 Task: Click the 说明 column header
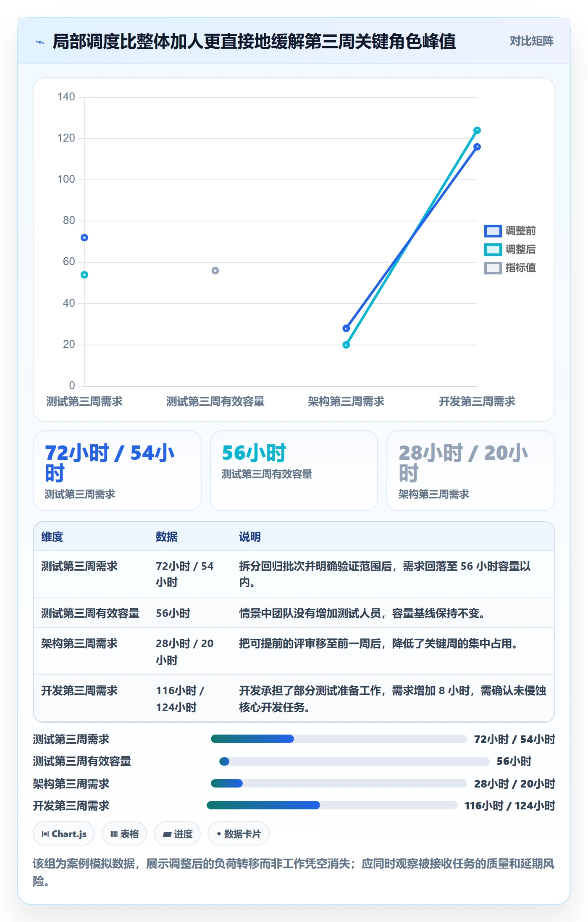click(250, 537)
